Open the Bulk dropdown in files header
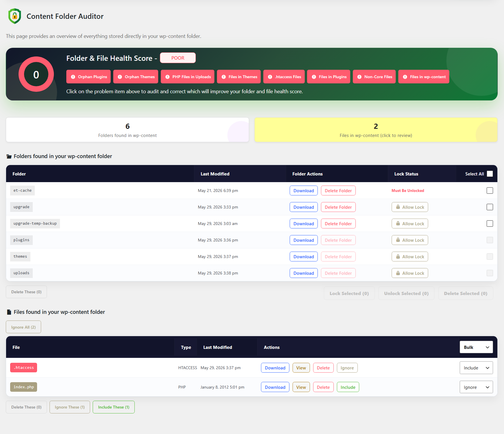504x434 pixels. pos(476,347)
